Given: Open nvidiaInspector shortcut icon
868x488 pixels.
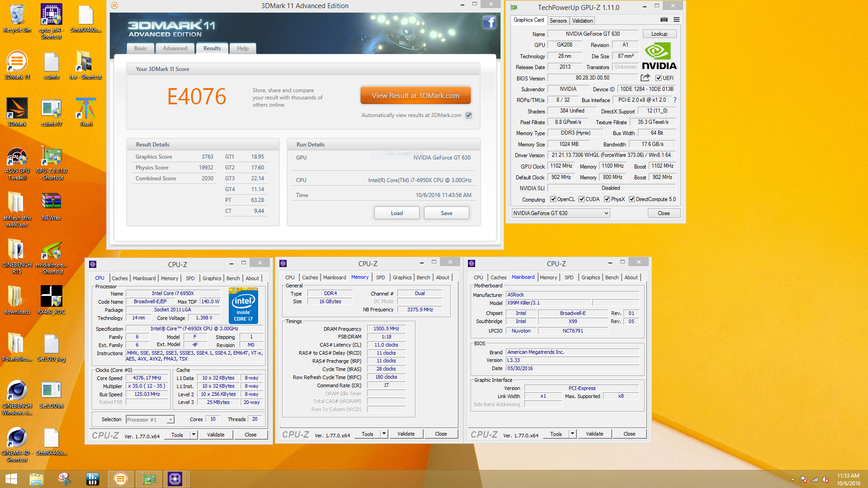Looking at the screenshot, I should 52,258.
